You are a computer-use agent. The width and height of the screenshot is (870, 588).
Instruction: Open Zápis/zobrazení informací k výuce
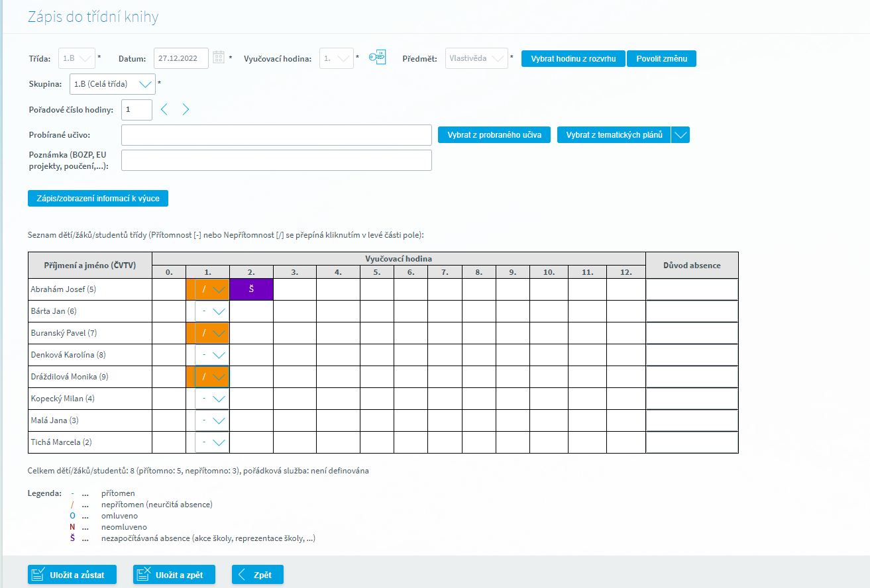98,198
